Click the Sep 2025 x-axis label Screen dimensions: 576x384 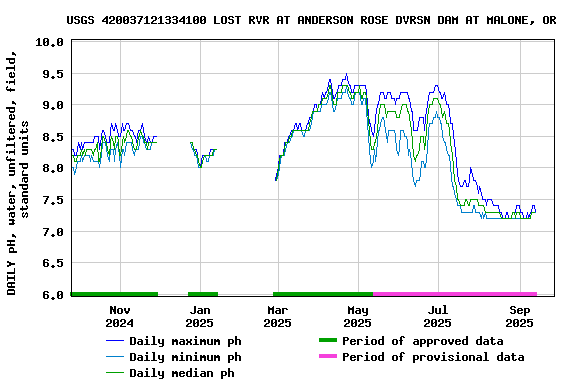(519, 316)
